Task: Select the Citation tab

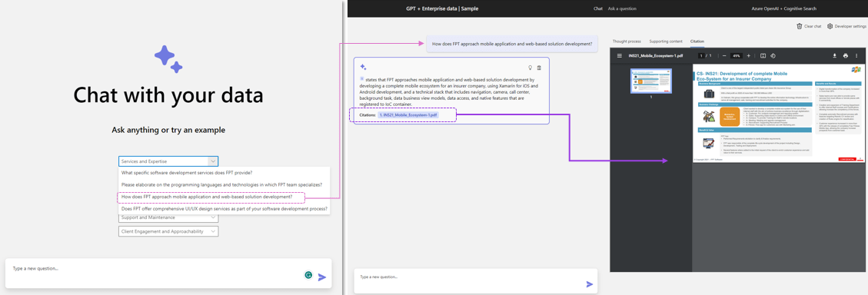Action: coord(697,41)
